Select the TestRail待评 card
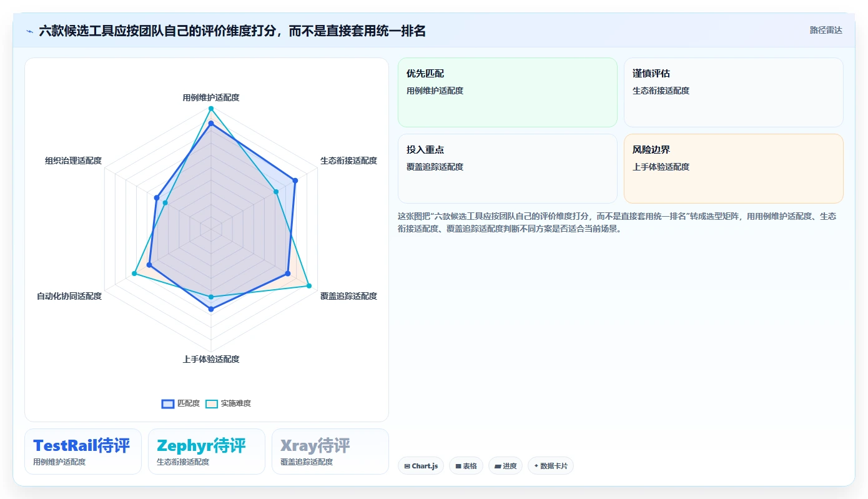 pyautogui.click(x=83, y=452)
